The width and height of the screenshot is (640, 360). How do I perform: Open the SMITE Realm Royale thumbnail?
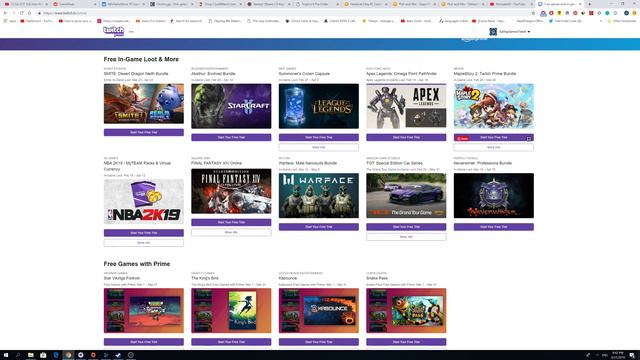144,104
